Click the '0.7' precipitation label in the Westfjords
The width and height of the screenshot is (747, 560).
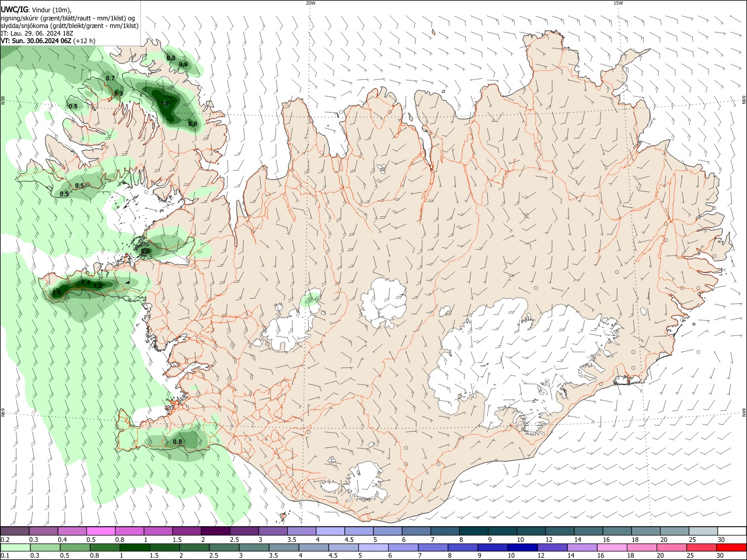110,78
